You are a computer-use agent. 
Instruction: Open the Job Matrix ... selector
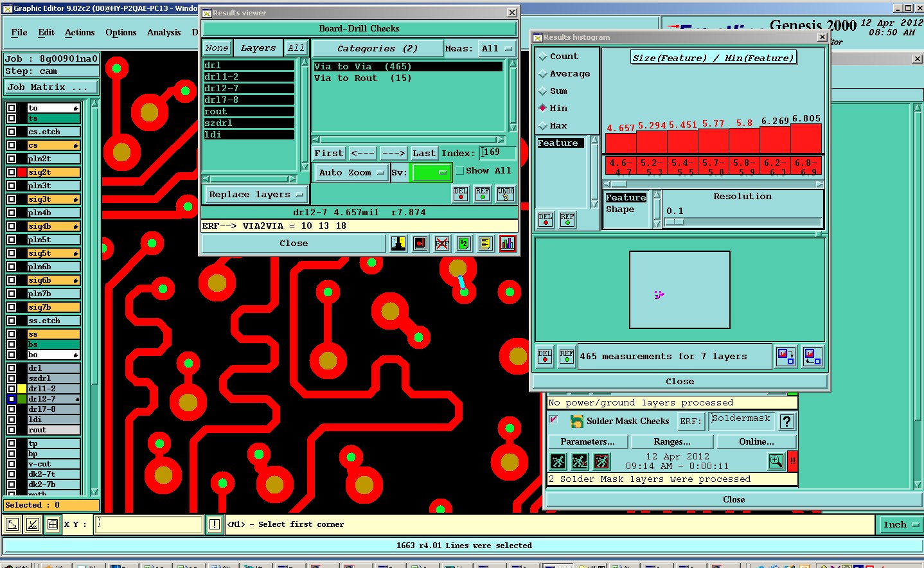pyautogui.click(x=52, y=87)
